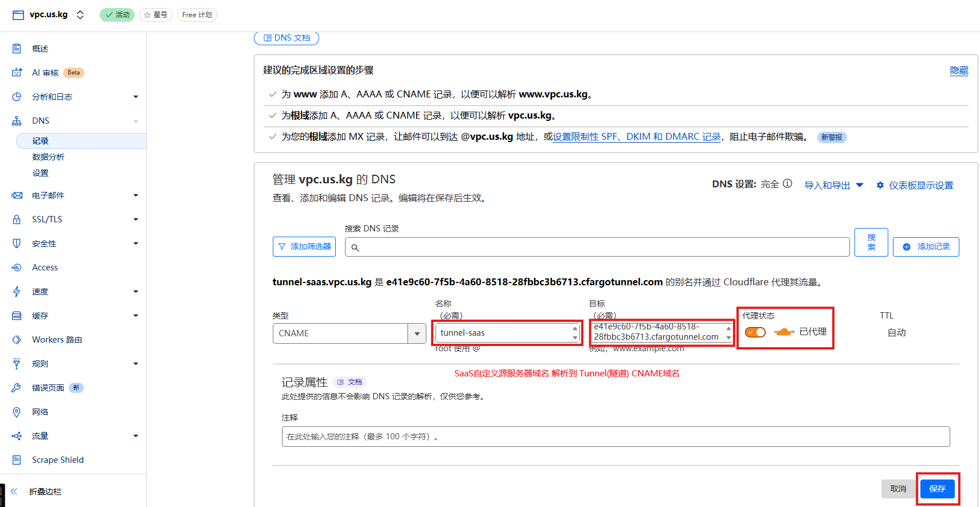Toggle the 代理状态 proxy switch
The width and height of the screenshot is (980, 507).
(755, 332)
